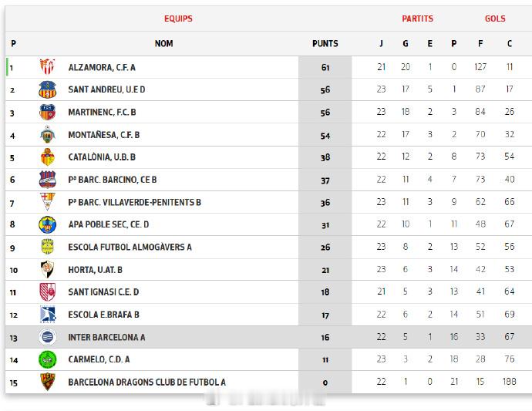Open the Escola Futbol Almogàvers A link
Image resolution: width=532 pixels, height=411 pixels.
coord(130,248)
